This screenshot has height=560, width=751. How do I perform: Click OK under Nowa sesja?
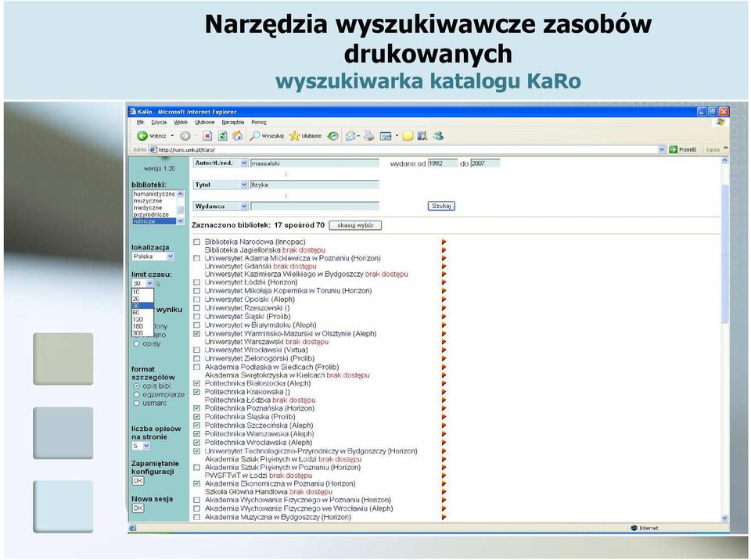138,508
